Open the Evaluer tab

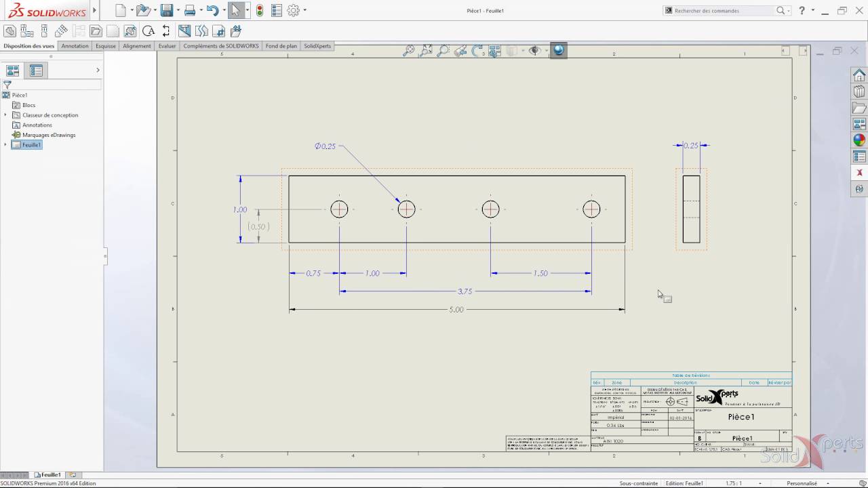(167, 46)
